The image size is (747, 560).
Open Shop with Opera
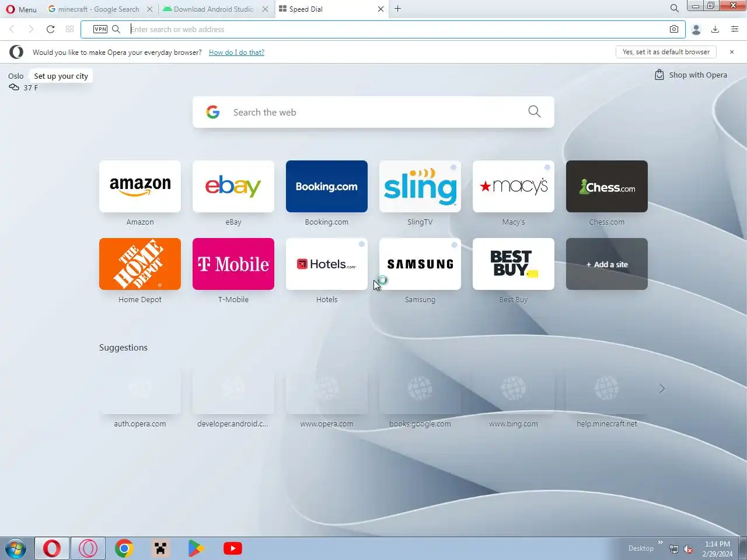pyautogui.click(x=691, y=75)
